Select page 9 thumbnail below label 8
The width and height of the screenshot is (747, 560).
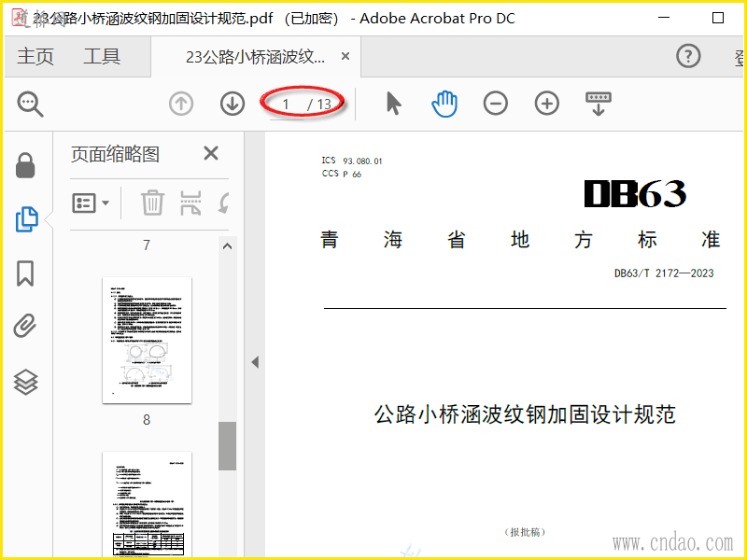[x=148, y=505]
